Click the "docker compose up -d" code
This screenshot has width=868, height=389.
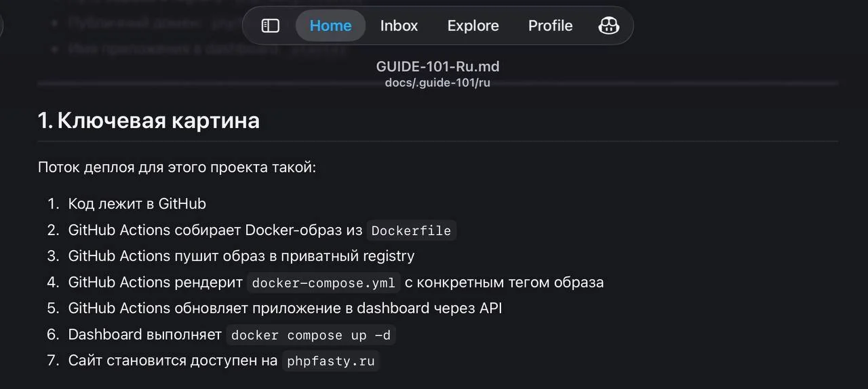[311, 335]
